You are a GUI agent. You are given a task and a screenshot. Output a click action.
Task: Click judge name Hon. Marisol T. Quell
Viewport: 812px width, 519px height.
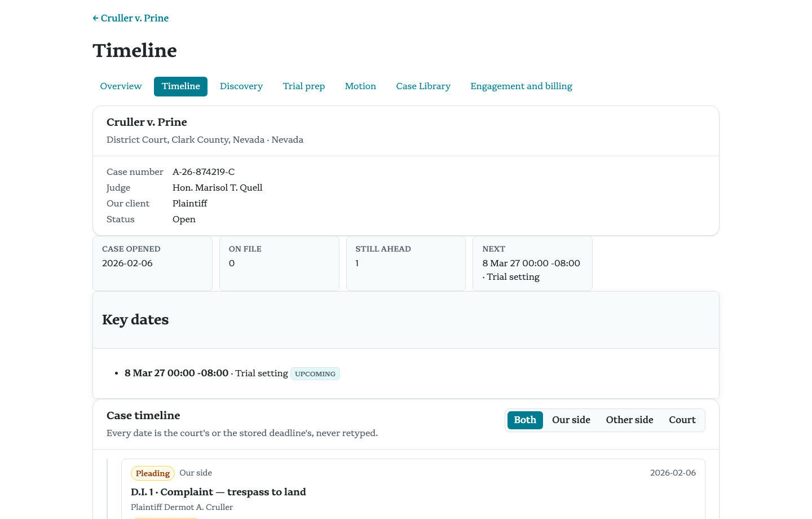tap(218, 188)
